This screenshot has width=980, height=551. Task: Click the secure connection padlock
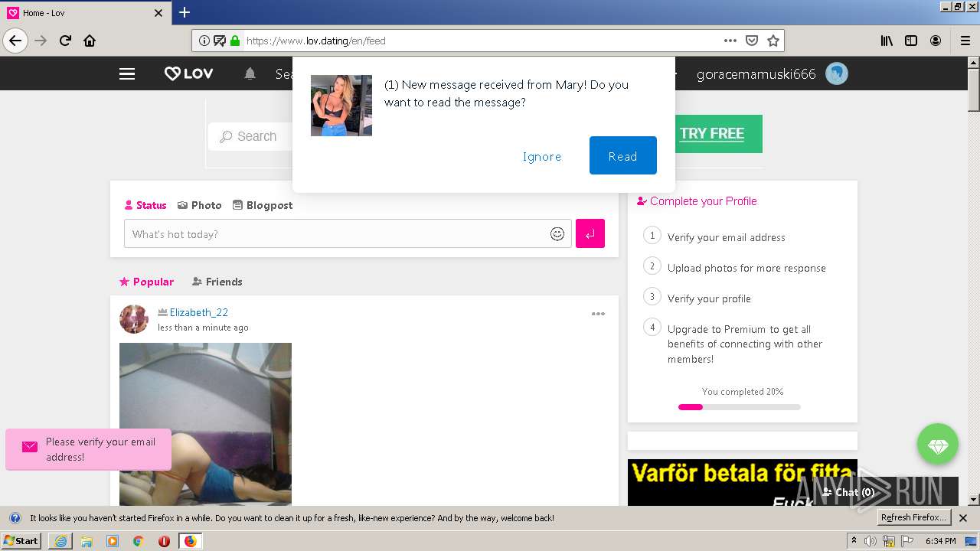point(235,41)
